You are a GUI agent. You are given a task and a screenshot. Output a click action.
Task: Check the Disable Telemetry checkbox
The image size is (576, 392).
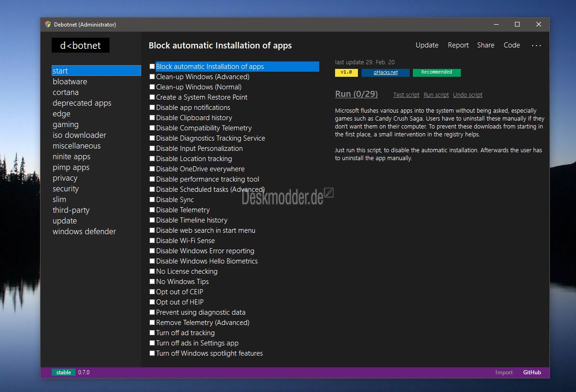click(152, 210)
